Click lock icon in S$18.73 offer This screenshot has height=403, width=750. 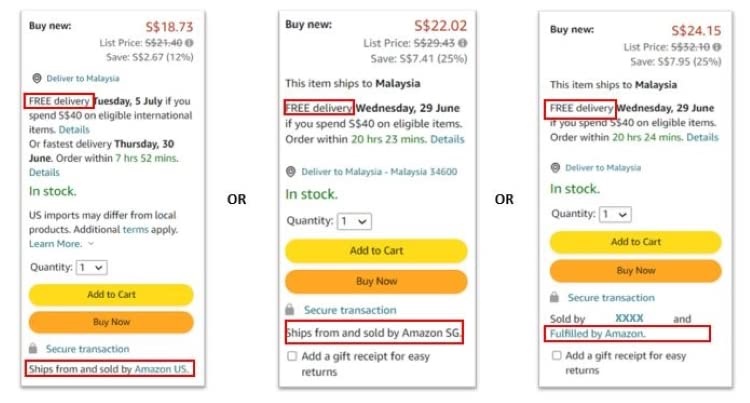click(x=34, y=348)
